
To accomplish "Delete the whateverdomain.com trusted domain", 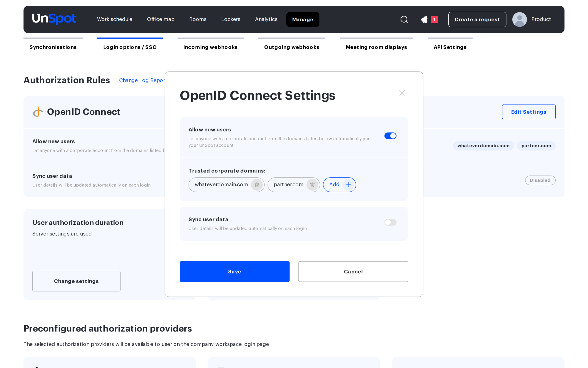I will coord(257,185).
